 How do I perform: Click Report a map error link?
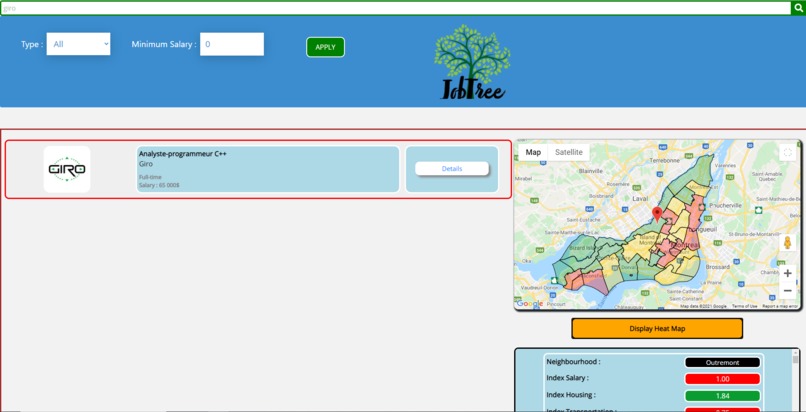coord(780,306)
